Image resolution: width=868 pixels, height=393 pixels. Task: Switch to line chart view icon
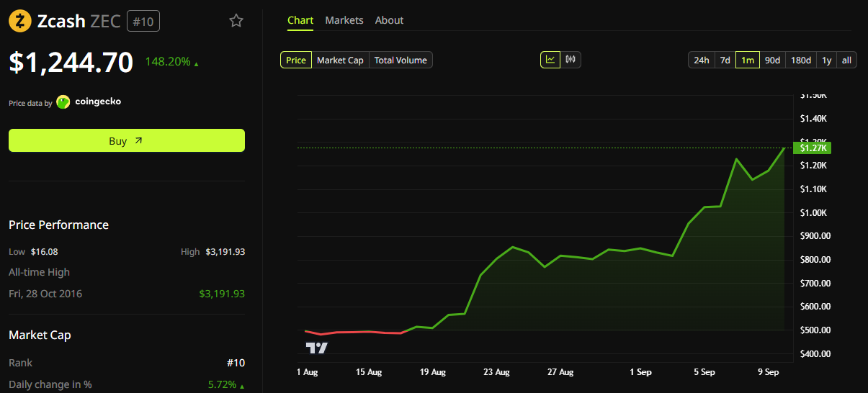550,60
